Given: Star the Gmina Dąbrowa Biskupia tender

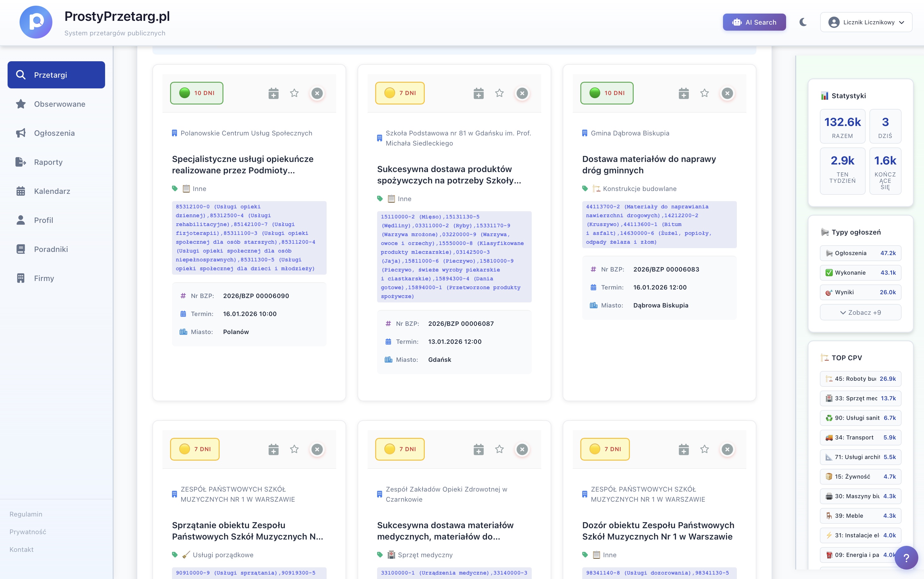Looking at the screenshot, I should click(x=704, y=93).
